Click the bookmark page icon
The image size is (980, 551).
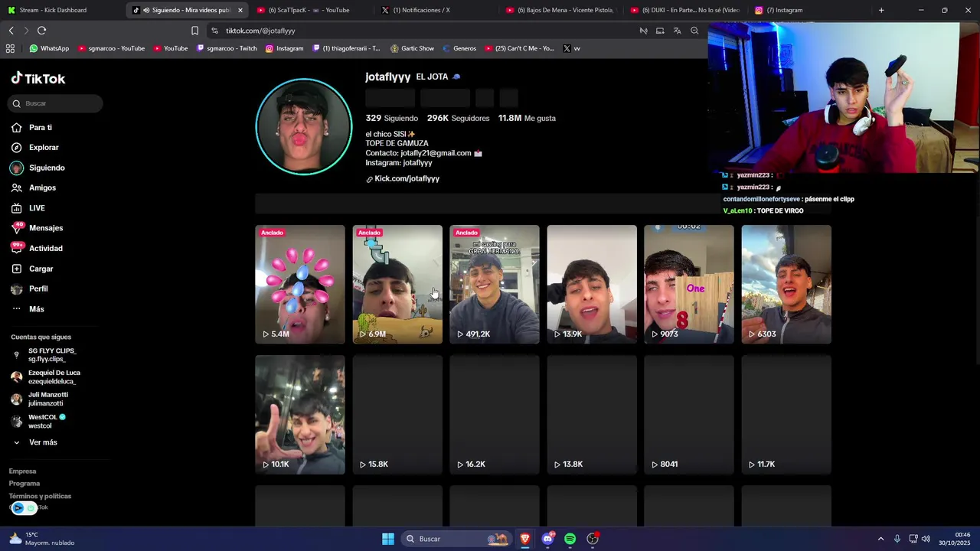194,31
